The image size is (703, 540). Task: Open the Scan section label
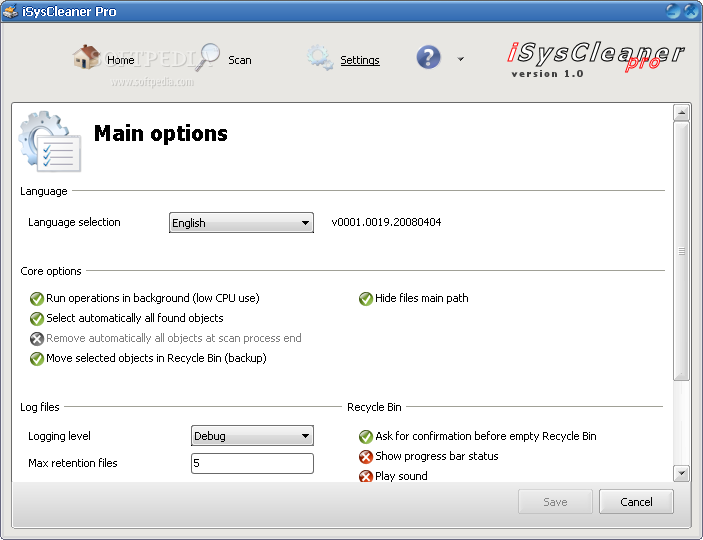coord(240,60)
